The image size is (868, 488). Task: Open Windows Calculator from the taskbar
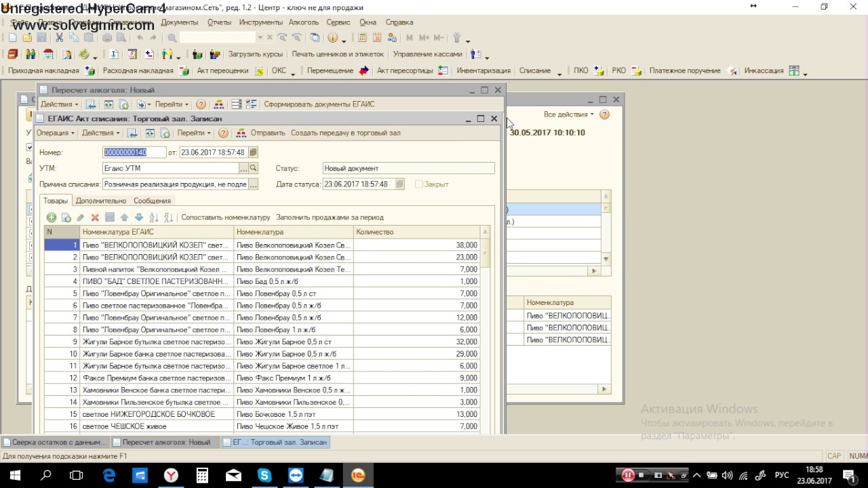pyautogui.click(x=202, y=476)
